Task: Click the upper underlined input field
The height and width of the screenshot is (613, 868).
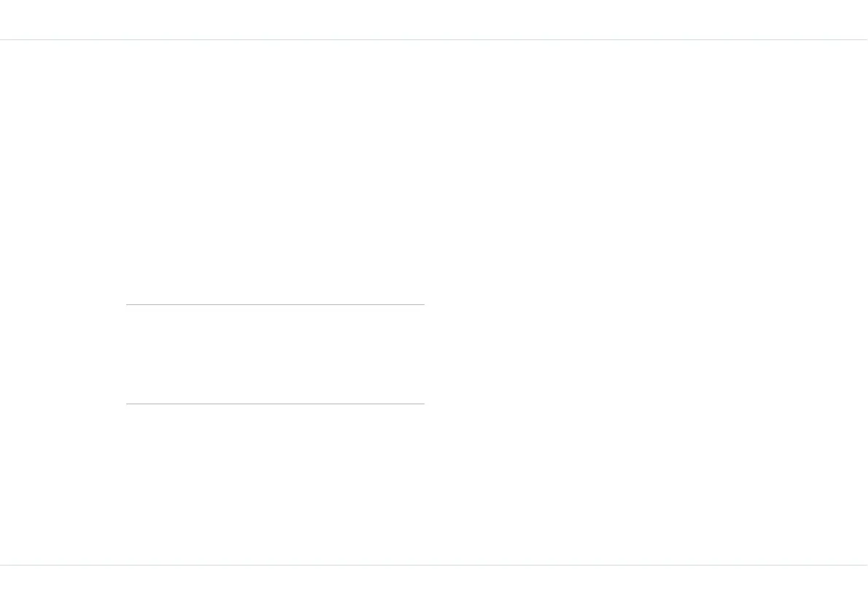Action: pyautogui.click(x=275, y=293)
